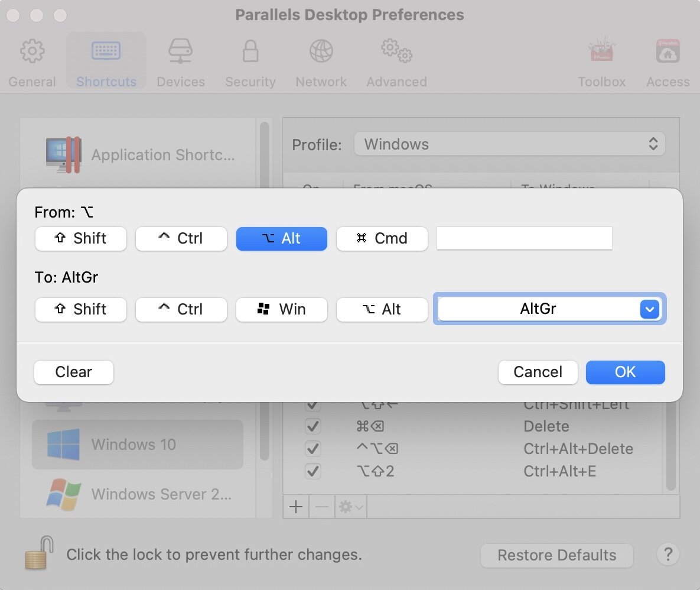Cancel the shortcut edit dialog

click(x=538, y=372)
